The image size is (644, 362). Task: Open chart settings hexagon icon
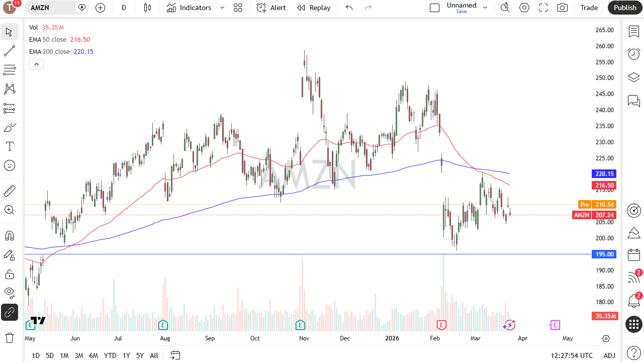coord(524,8)
